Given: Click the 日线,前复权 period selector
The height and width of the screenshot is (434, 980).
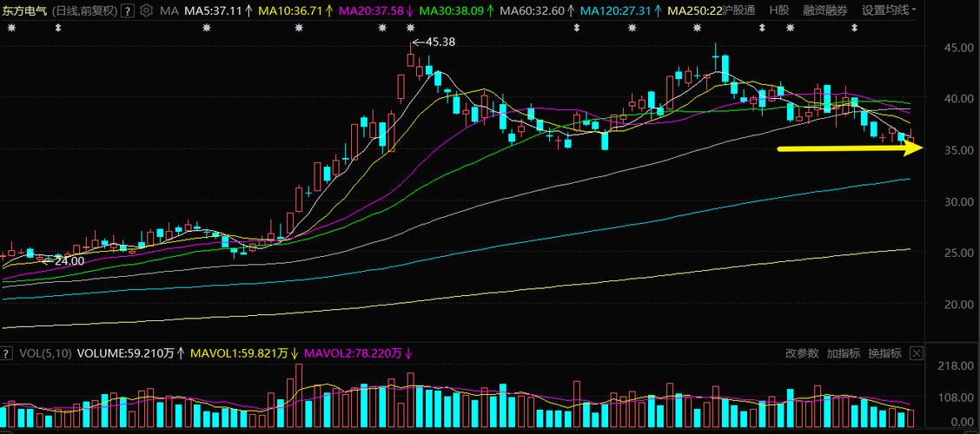Looking at the screenshot, I should pyautogui.click(x=83, y=10).
